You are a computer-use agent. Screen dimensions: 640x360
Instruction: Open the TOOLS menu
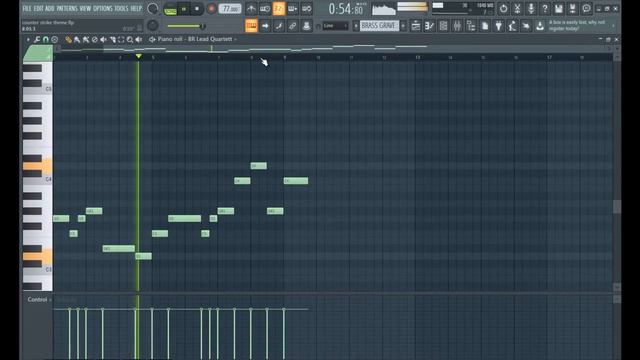121,8
